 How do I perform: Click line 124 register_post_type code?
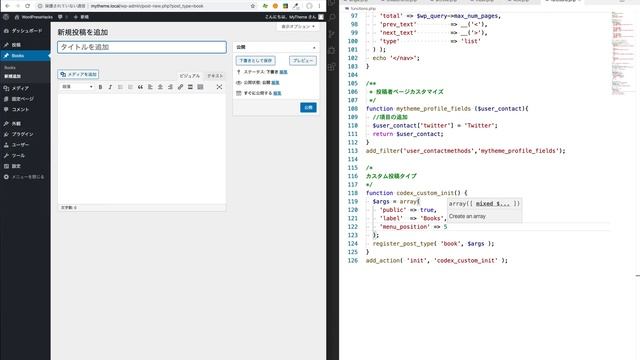433,244
